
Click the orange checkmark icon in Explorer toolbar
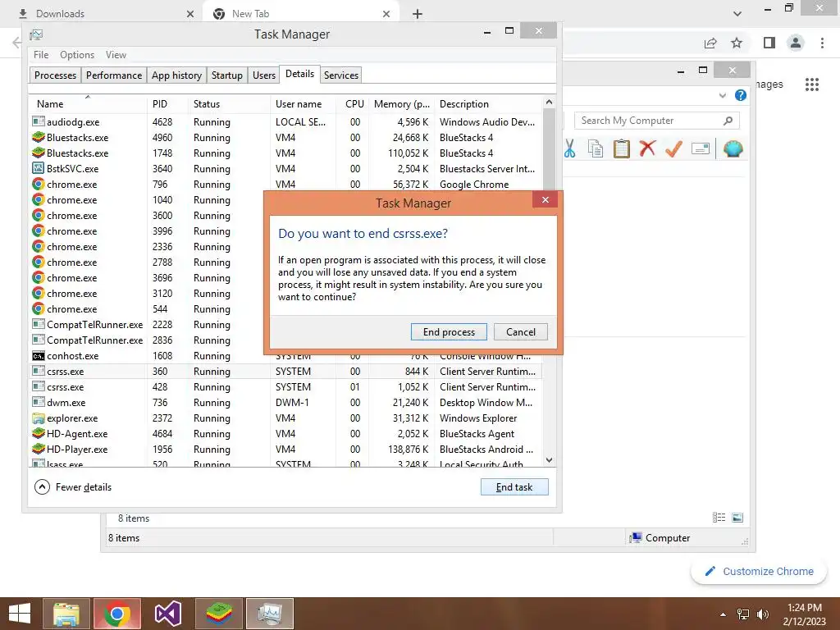point(673,148)
